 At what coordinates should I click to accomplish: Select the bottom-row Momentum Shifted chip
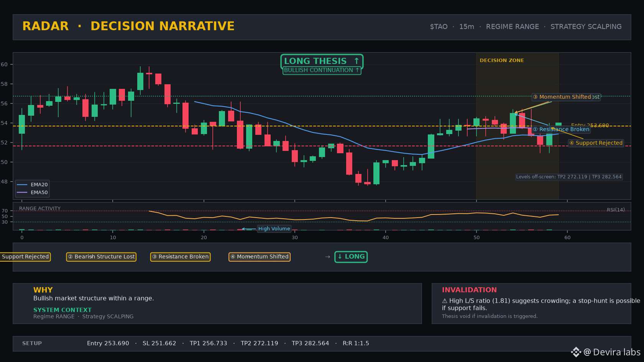[x=259, y=257]
